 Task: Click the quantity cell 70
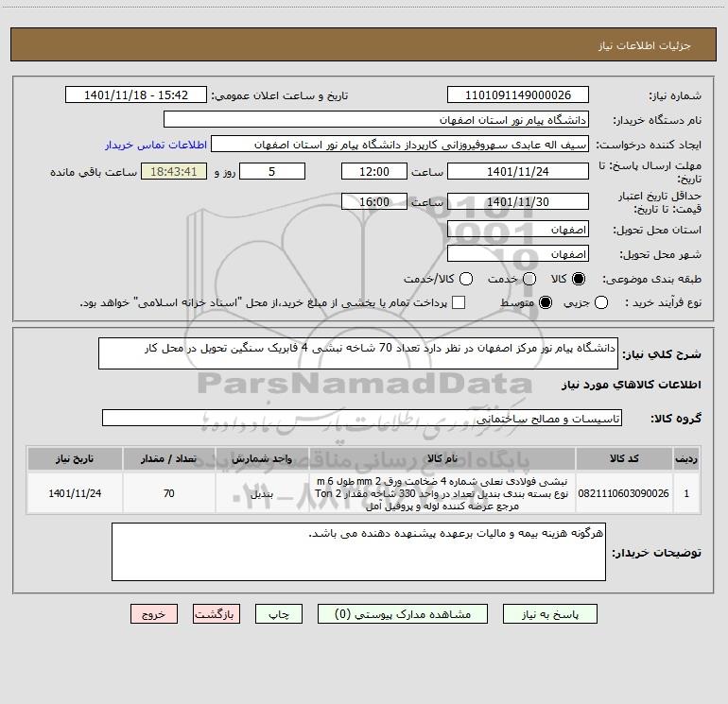[x=169, y=493]
